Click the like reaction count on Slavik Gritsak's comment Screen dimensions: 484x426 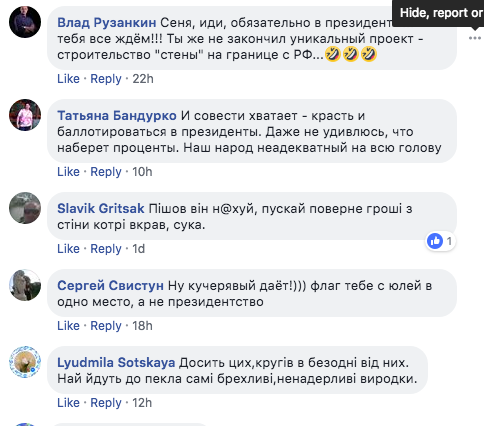(441, 241)
